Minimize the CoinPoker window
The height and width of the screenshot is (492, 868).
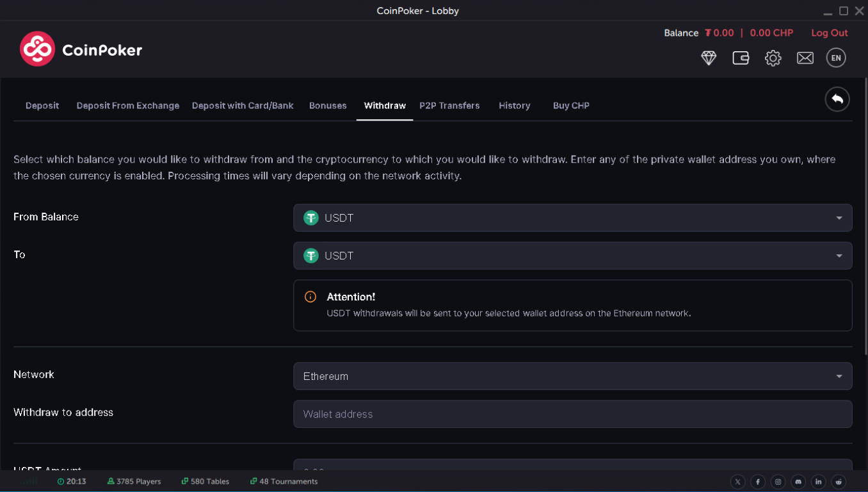click(x=828, y=13)
